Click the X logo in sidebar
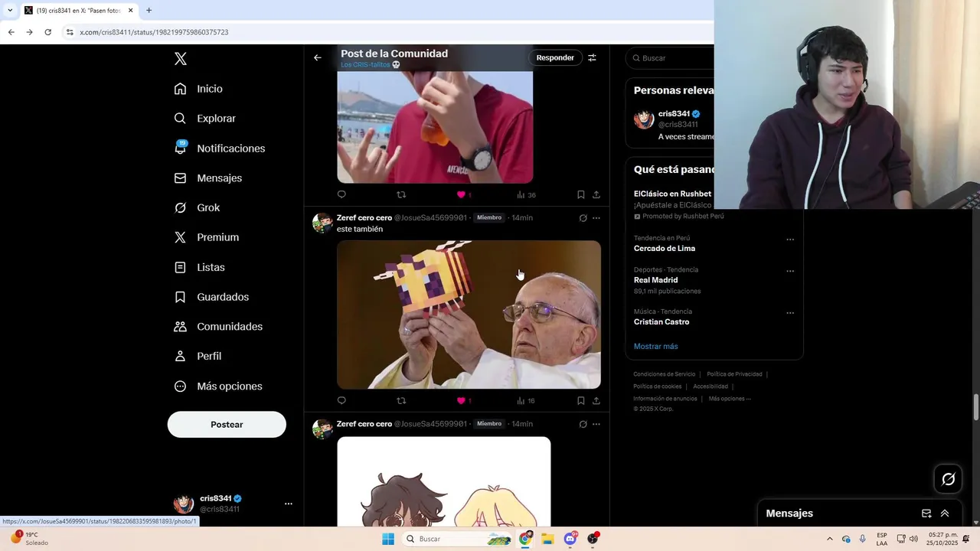Image resolution: width=980 pixels, height=551 pixels. point(180,59)
